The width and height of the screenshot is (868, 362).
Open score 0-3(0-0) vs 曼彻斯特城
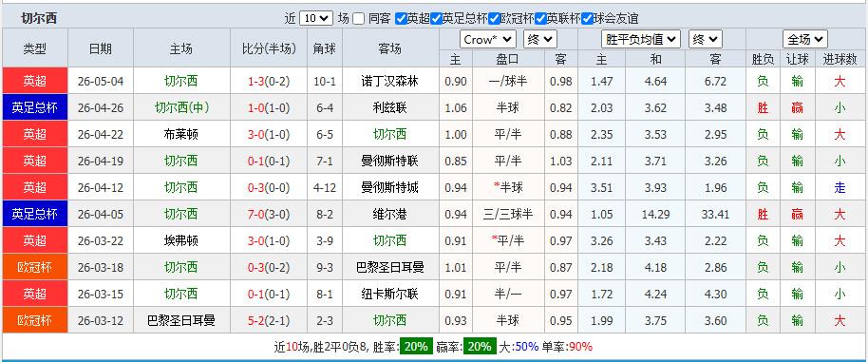(x=269, y=187)
